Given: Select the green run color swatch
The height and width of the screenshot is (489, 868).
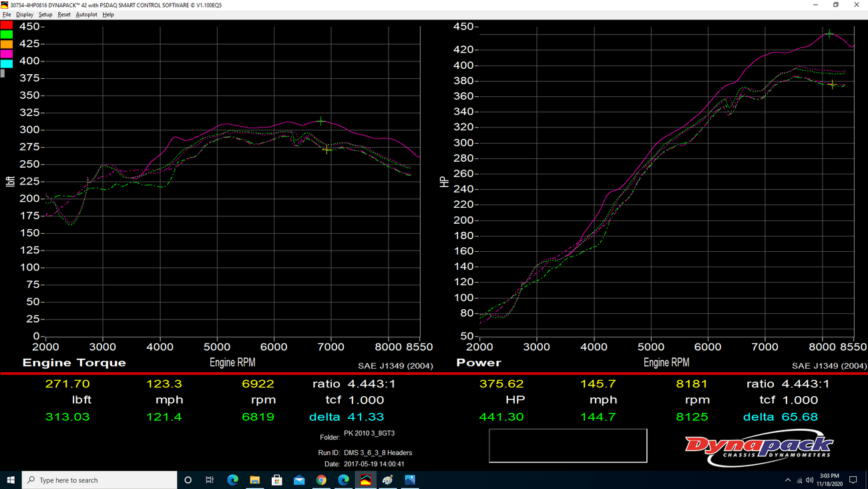Looking at the screenshot, I should coord(6,35).
